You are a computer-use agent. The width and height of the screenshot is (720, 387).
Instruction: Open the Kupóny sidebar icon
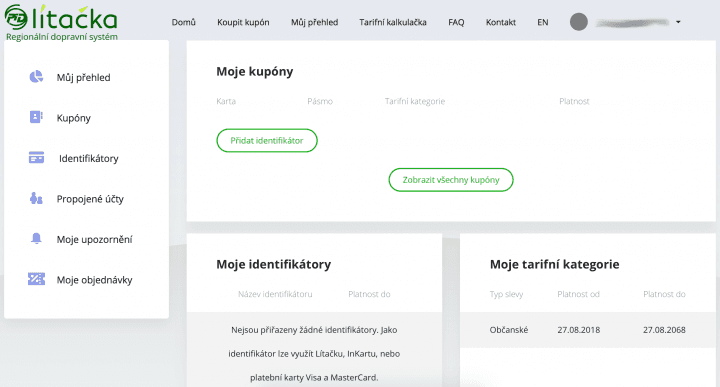point(36,117)
